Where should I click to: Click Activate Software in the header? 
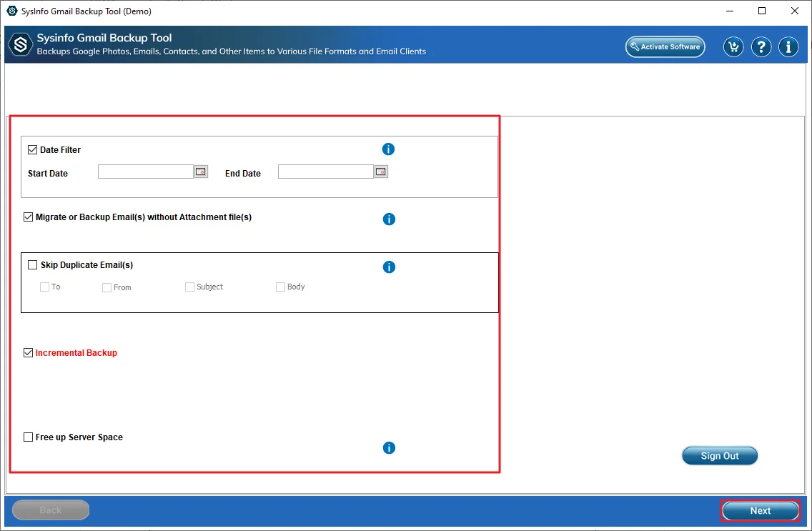(665, 46)
